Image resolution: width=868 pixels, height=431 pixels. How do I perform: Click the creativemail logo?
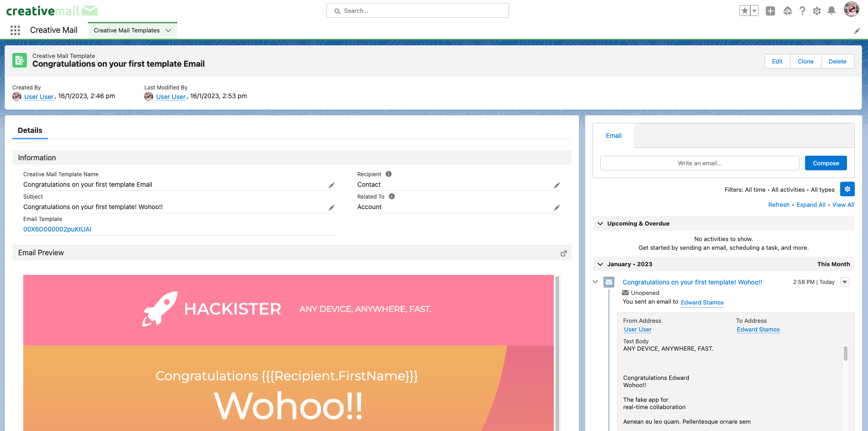click(52, 11)
